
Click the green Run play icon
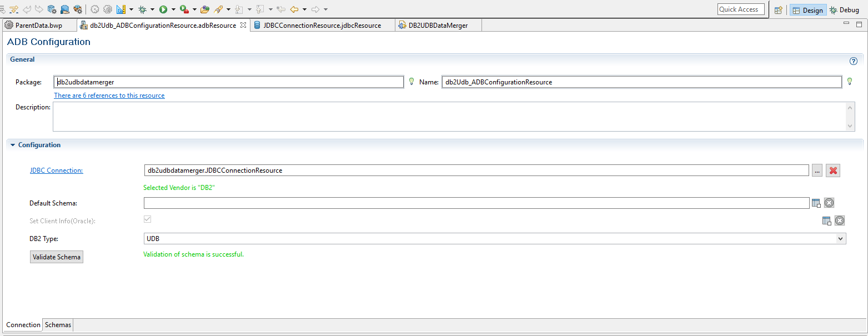click(163, 9)
